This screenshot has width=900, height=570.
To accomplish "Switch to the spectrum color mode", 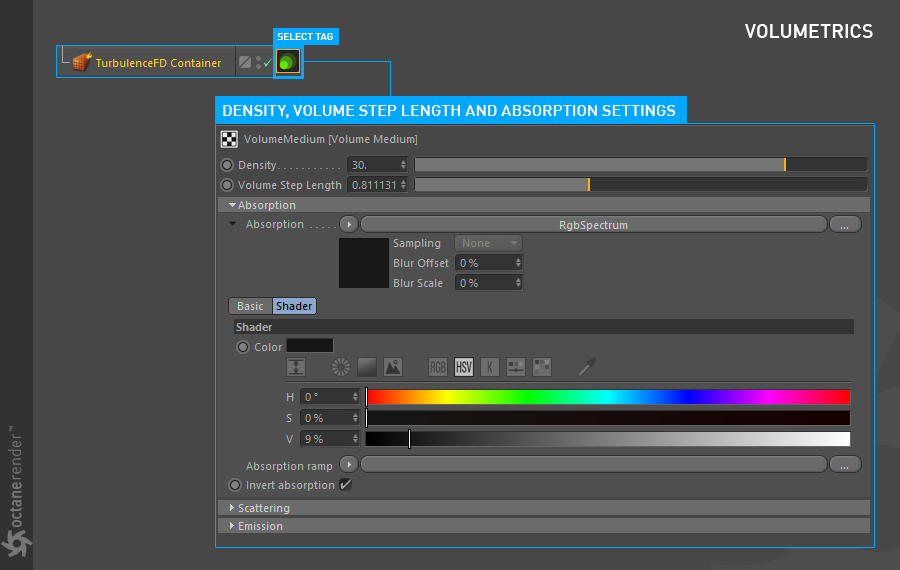I will tap(367, 367).
